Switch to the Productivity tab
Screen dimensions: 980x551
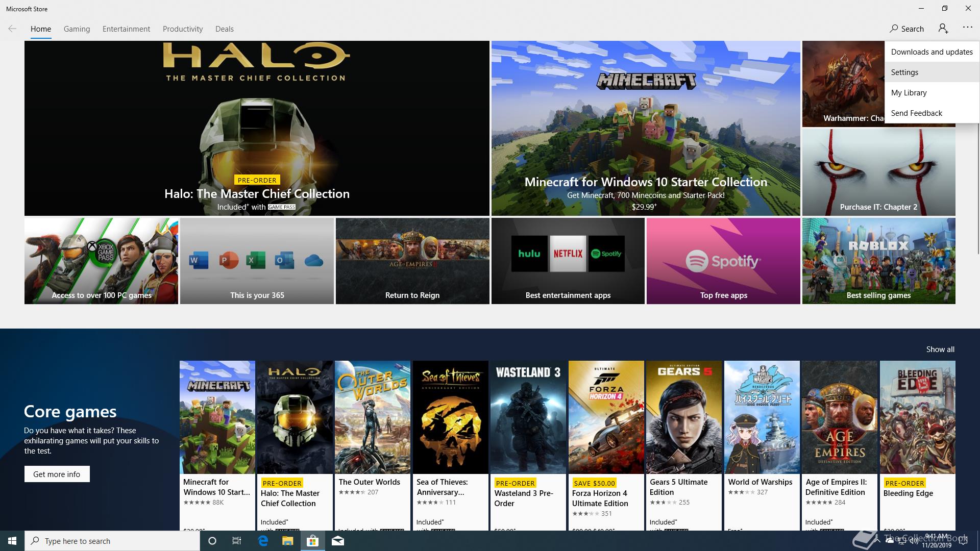[x=183, y=29]
